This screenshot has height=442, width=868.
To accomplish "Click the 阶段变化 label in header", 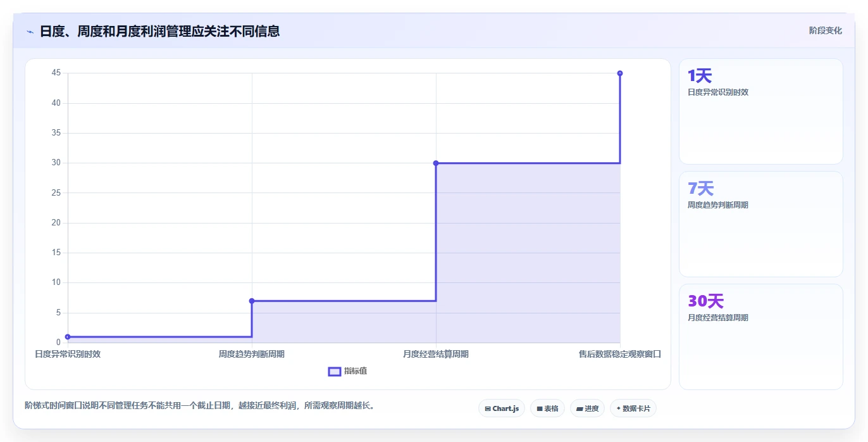I will (825, 30).
